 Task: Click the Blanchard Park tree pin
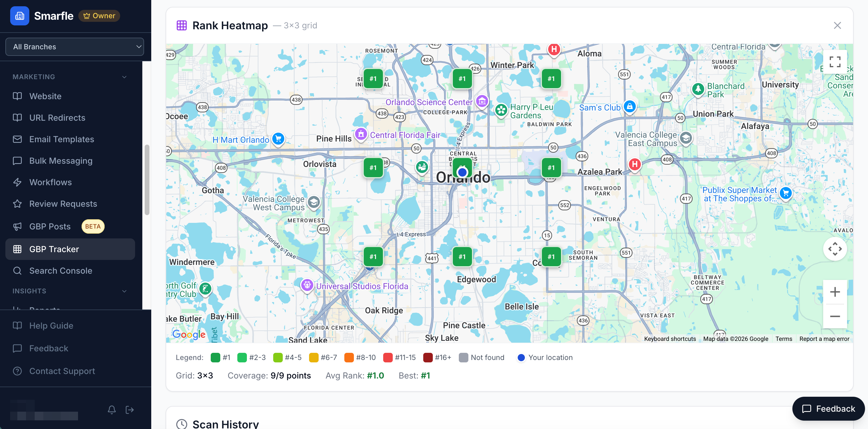[698, 89]
